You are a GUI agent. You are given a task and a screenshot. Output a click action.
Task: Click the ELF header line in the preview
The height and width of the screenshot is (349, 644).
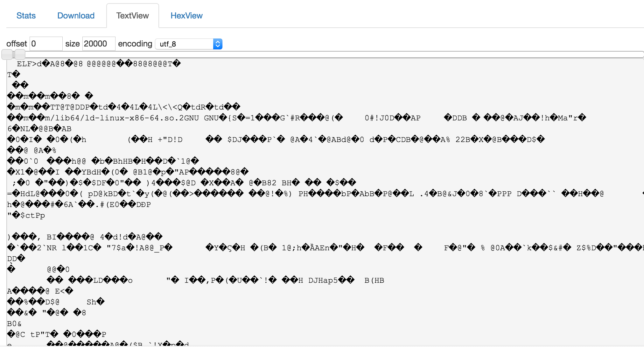(x=95, y=63)
